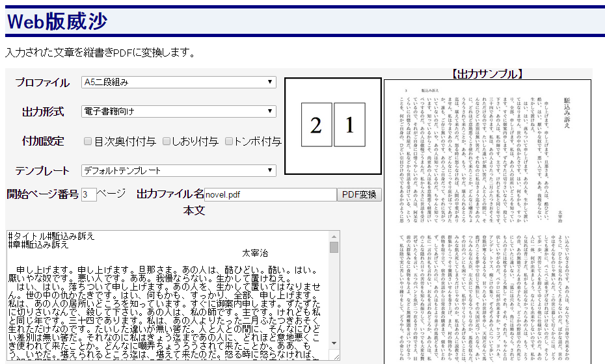Open the テンプレート dropdown (デフォルトテンプレート)
The height and width of the screenshot is (364, 605).
coord(179,170)
